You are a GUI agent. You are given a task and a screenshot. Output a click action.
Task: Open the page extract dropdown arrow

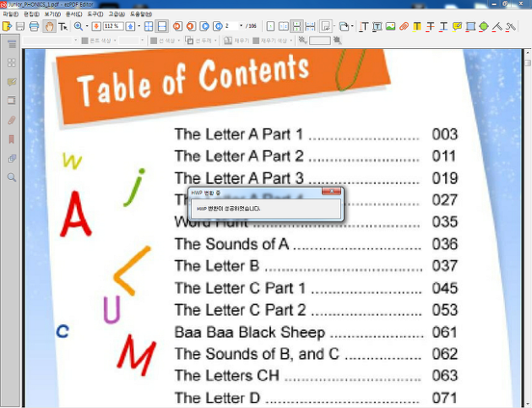point(334,26)
